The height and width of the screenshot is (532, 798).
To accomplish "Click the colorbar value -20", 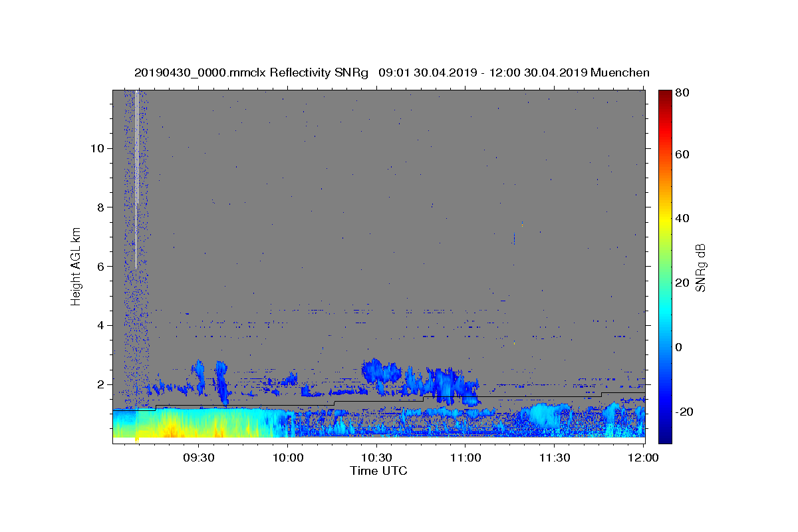I will click(684, 412).
